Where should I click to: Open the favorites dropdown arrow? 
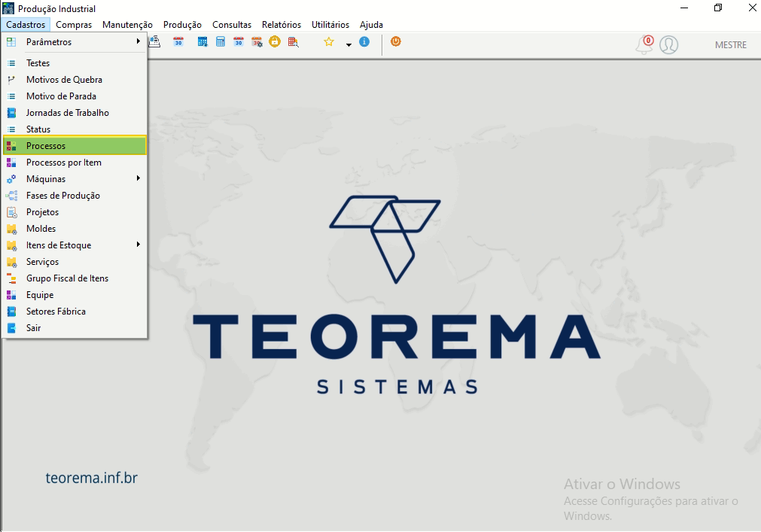[349, 44]
